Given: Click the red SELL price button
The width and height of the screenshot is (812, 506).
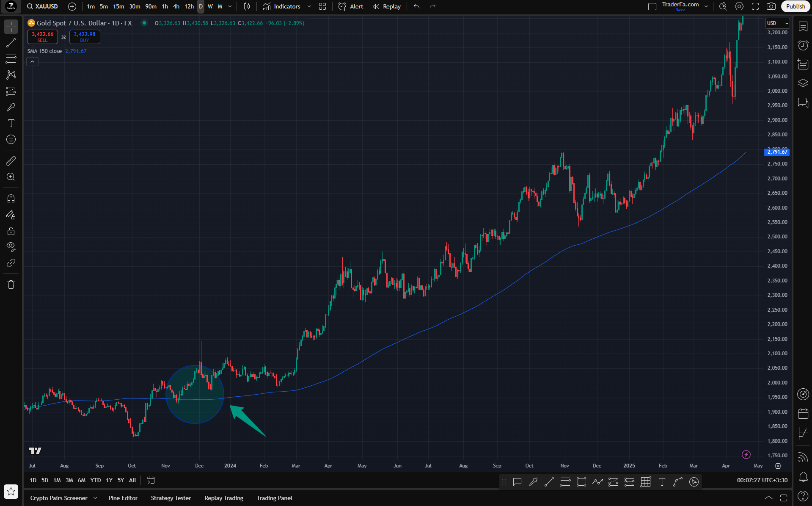Looking at the screenshot, I should [42, 37].
